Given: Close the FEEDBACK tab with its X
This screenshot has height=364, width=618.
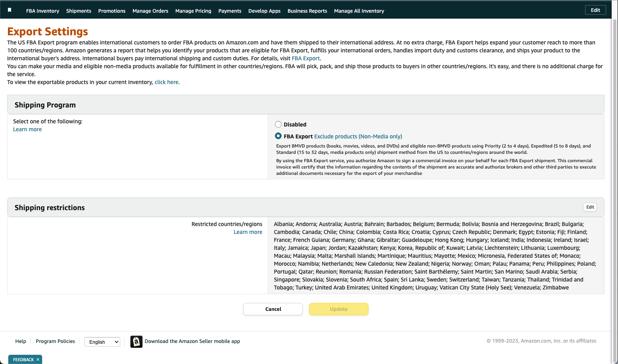Looking at the screenshot, I should (38, 360).
